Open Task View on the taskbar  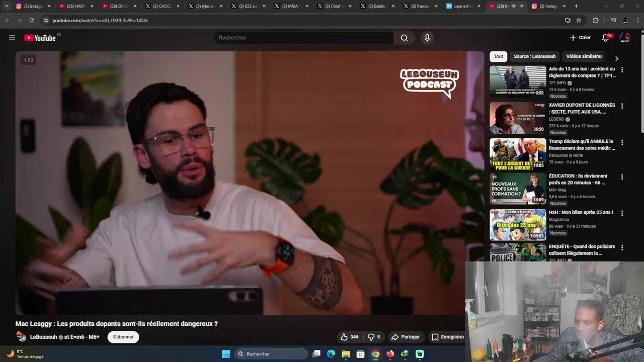(x=316, y=354)
